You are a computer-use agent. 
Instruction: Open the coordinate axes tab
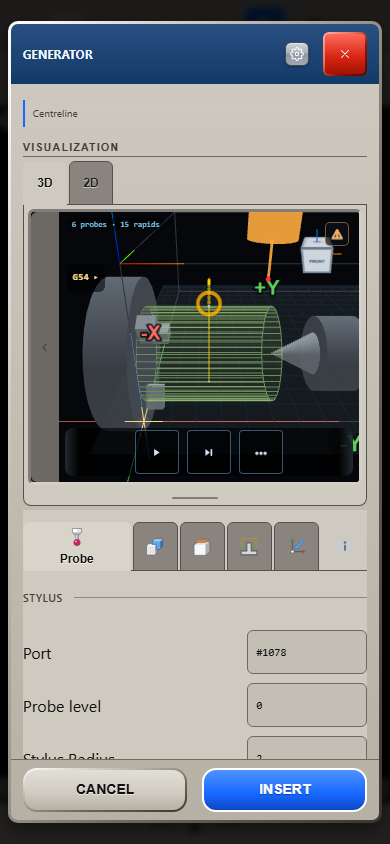pyautogui.click(x=296, y=546)
